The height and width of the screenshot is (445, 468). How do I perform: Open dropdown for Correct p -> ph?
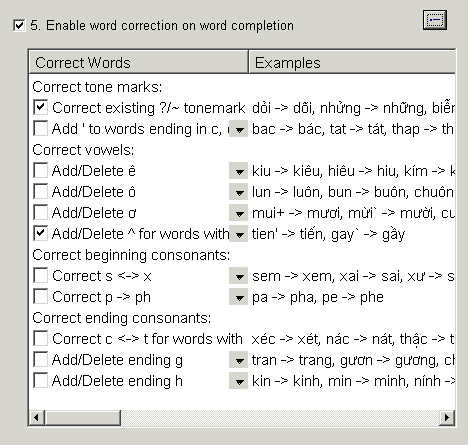click(x=238, y=297)
